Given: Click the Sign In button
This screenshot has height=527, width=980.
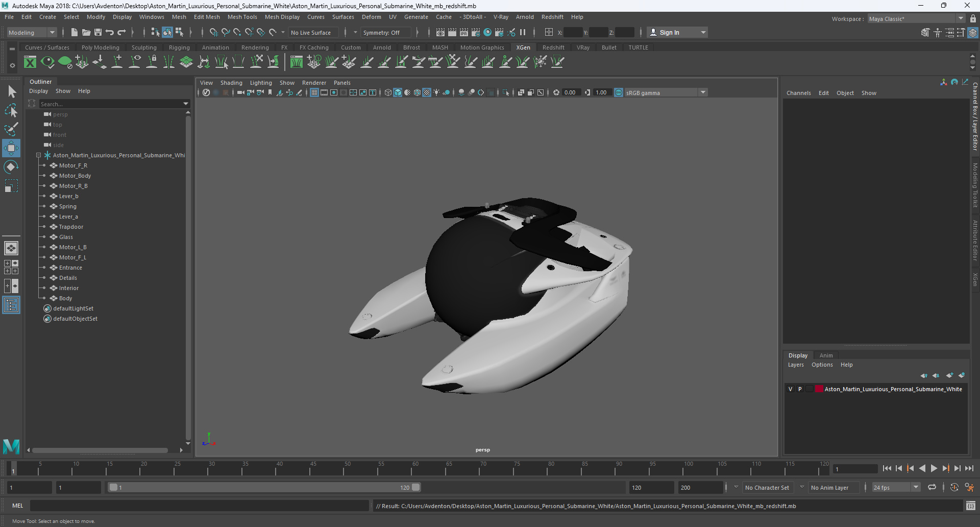Looking at the screenshot, I should click(677, 32).
